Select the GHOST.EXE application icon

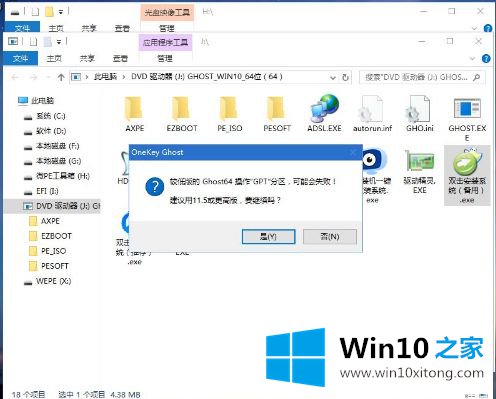467,109
